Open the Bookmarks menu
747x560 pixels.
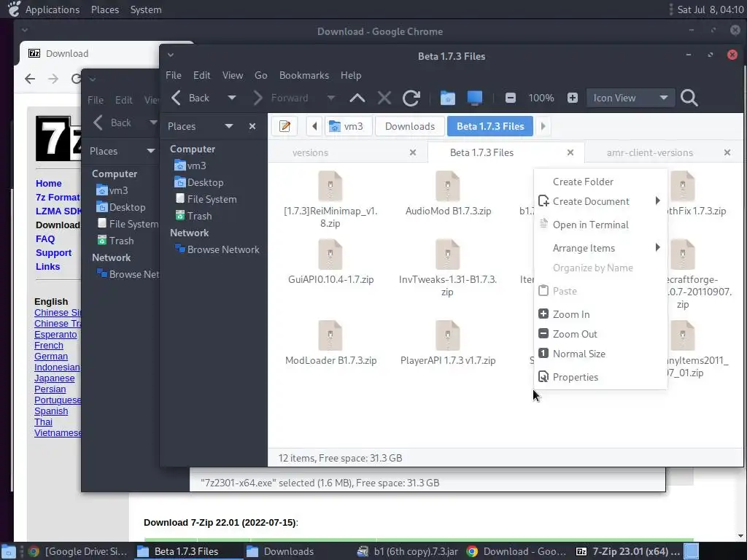coord(304,75)
